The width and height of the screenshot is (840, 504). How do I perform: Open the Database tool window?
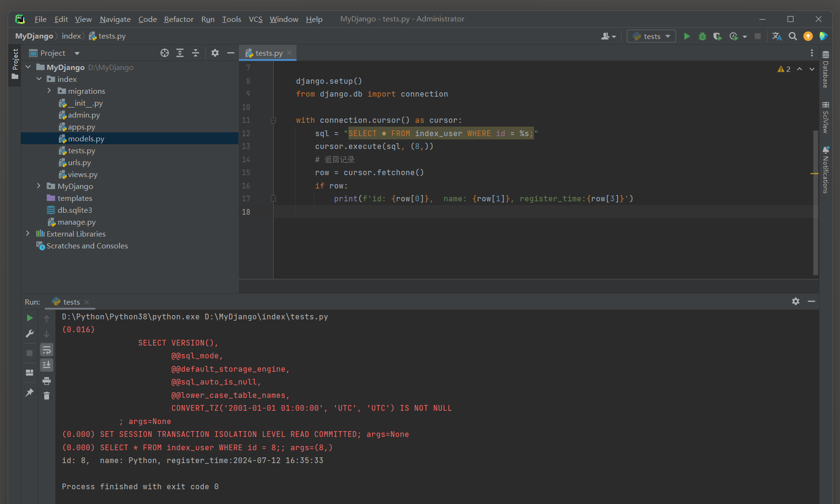coord(826,69)
